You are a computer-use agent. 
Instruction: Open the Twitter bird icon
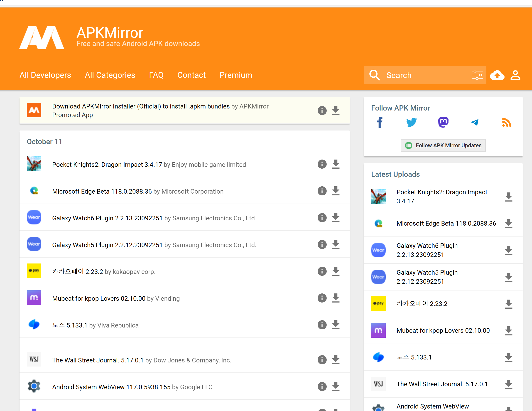click(x=411, y=122)
